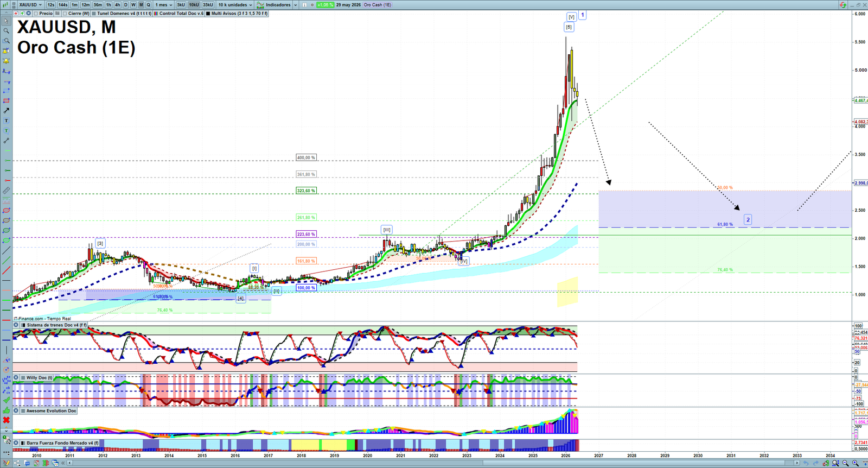The image size is (868, 468).
Task: Toggle Multi Avisos indicator color box
Action: [x=208, y=13]
